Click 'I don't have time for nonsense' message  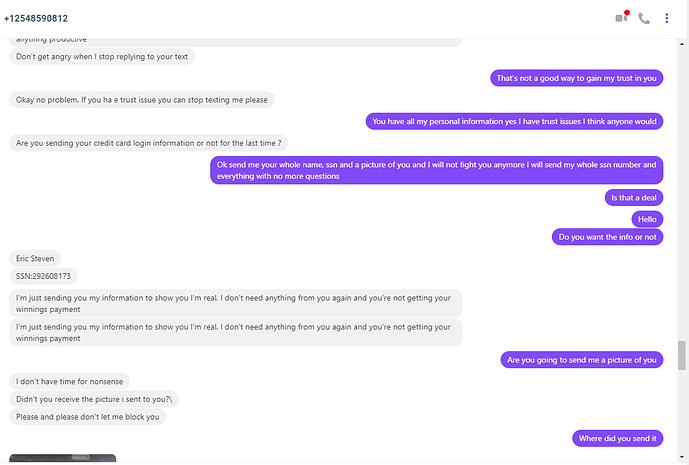coord(69,381)
